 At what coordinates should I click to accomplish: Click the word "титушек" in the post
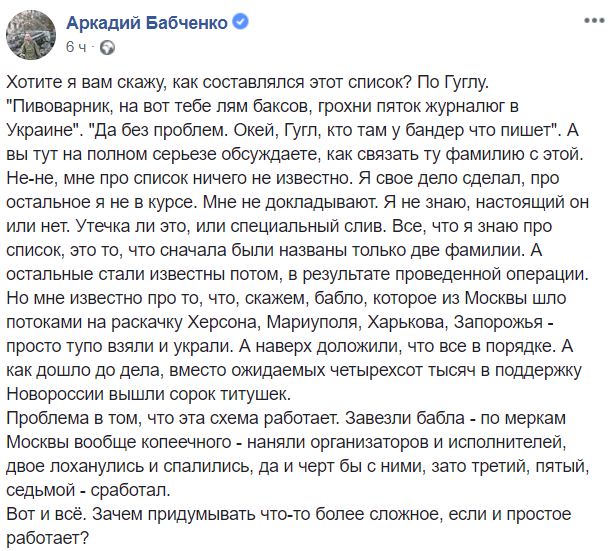pyautogui.click(x=256, y=395)
